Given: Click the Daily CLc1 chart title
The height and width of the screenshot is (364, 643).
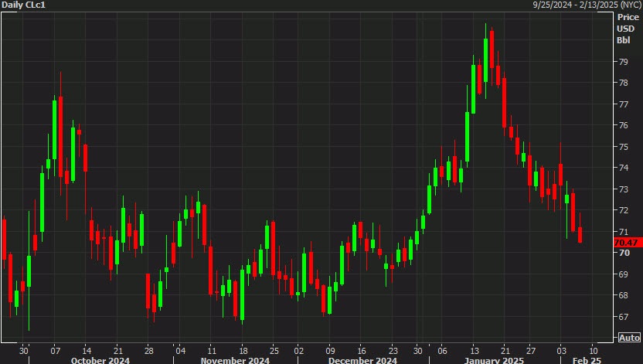Looking at the screenshot, I should pyautogui.click(x=23, y=5).
